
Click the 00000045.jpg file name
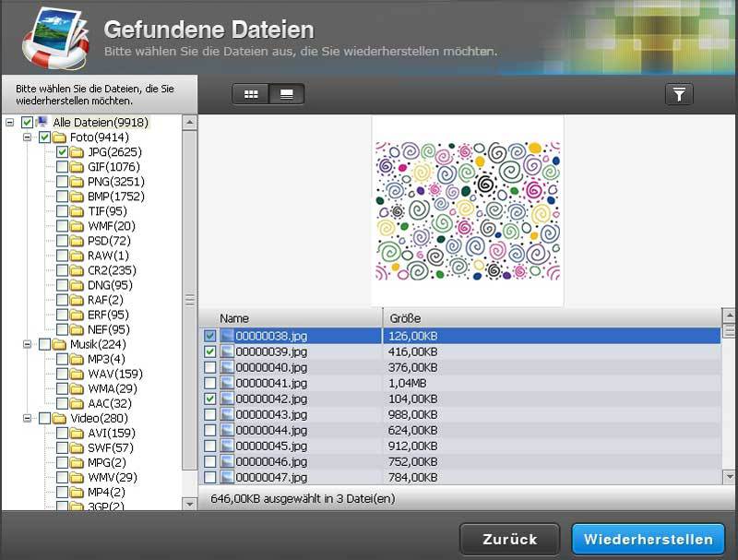point(271,447)
